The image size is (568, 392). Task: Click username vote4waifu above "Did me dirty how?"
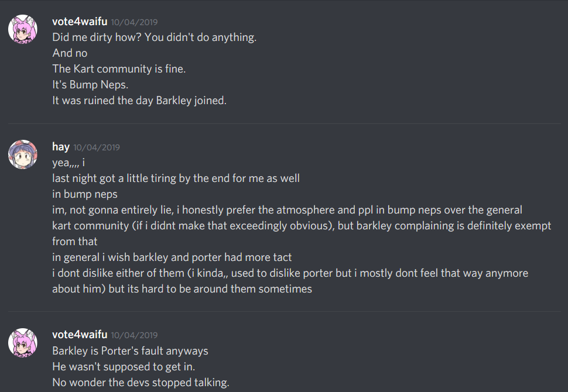click(80, 22)
